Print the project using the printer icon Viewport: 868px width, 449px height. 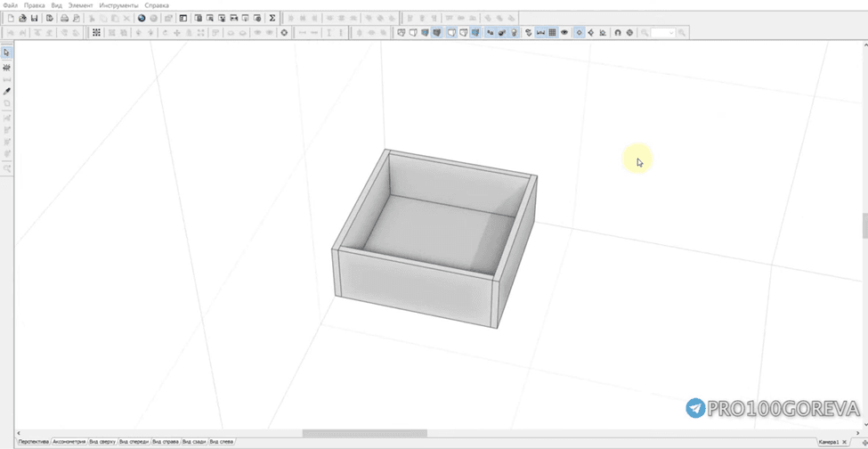click(65, 18)
